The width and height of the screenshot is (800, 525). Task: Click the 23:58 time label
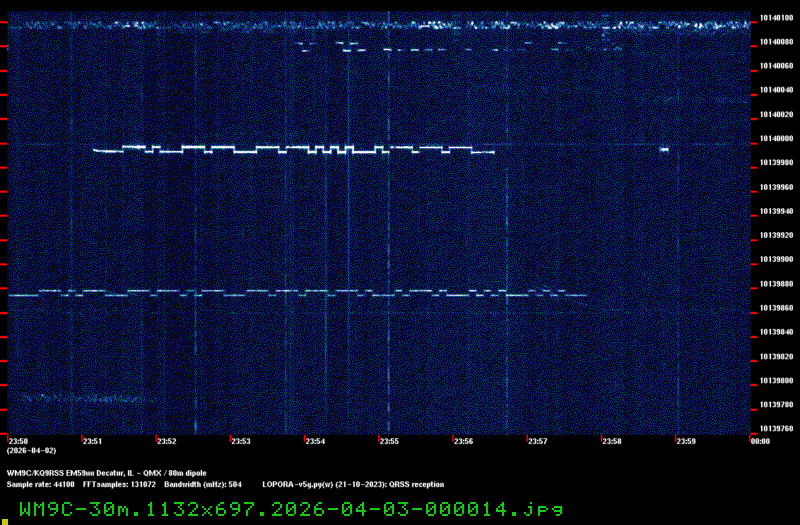(x=611, y=441)
